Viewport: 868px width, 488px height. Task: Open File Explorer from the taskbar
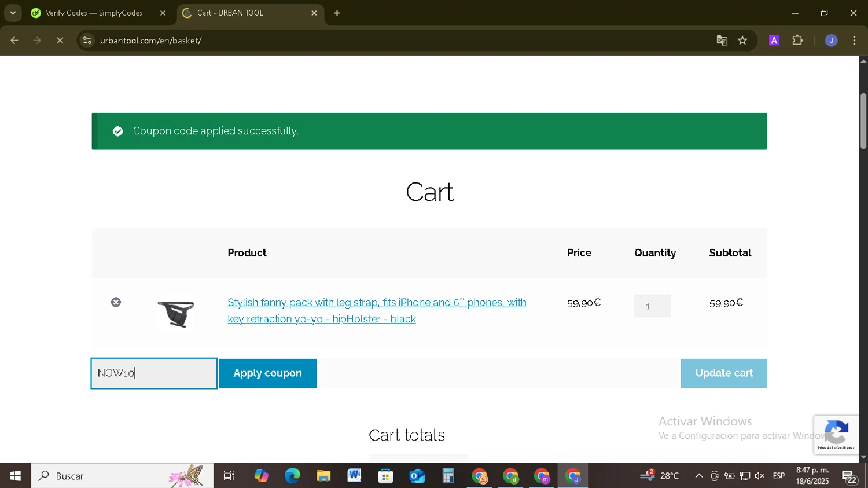[323, 476]
